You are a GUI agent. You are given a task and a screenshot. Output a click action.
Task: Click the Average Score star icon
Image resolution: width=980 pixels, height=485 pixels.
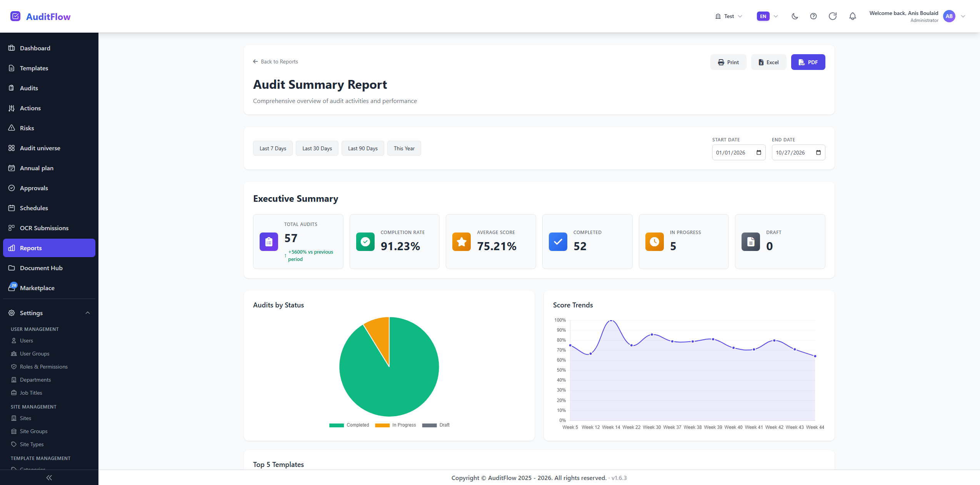coord(462,242)
